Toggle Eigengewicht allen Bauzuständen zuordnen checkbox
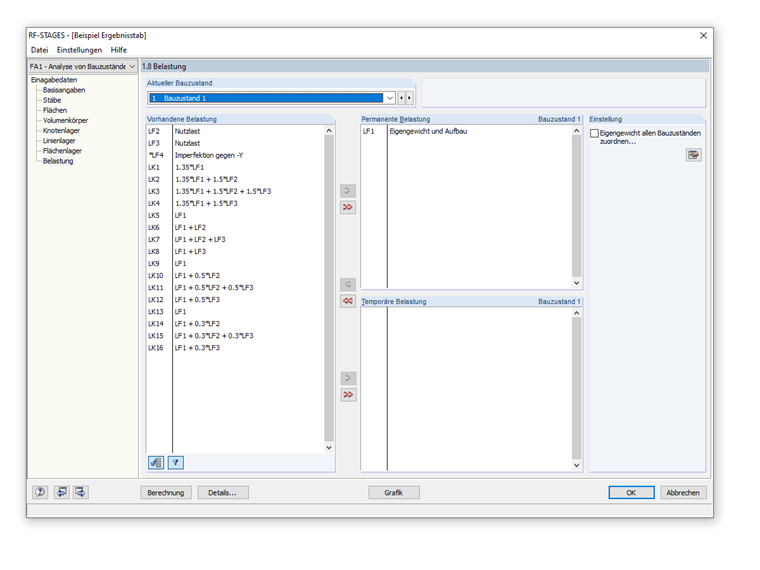The image size is (760, 570). pos(594,133)
